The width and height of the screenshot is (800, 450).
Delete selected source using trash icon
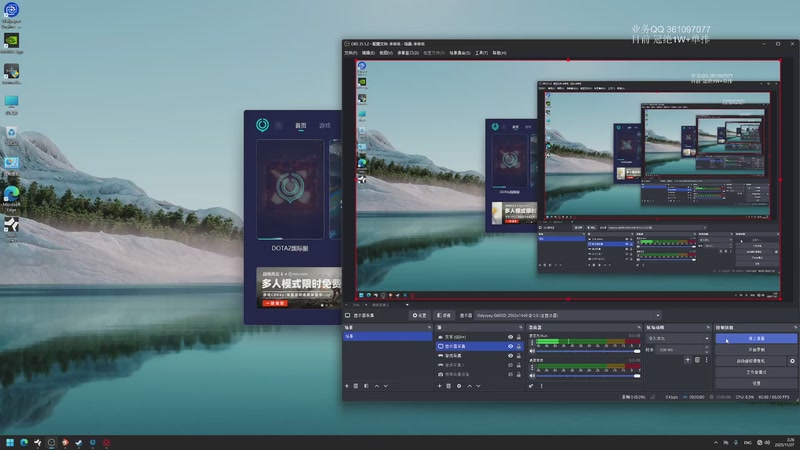tap(448, 386)
